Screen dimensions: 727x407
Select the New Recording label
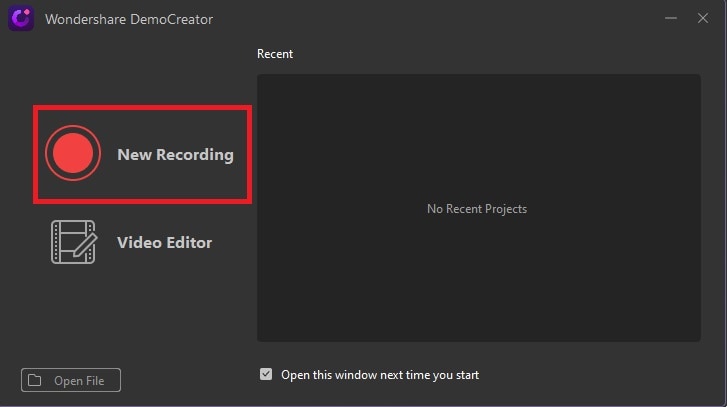pos(175,154)
